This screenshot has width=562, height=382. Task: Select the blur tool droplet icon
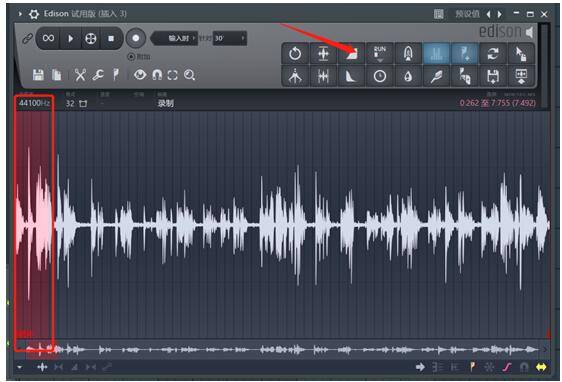tap(408, 76)
